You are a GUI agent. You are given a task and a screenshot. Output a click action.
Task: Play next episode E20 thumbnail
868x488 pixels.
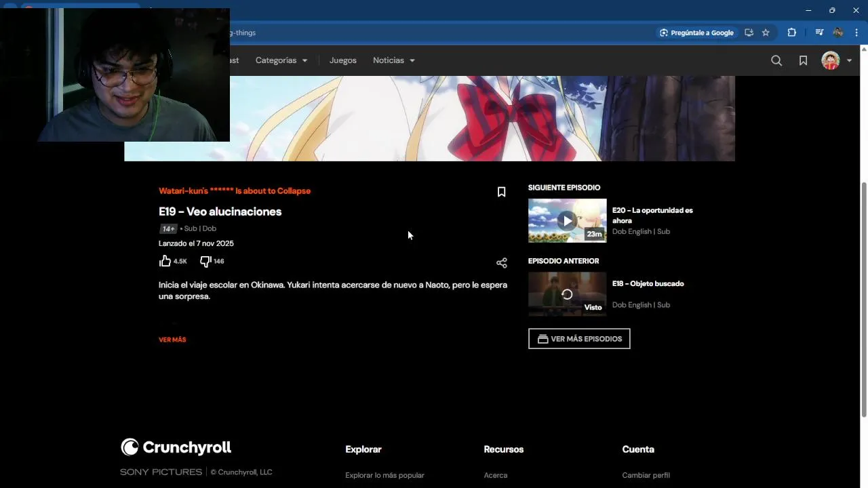point(567,220)
